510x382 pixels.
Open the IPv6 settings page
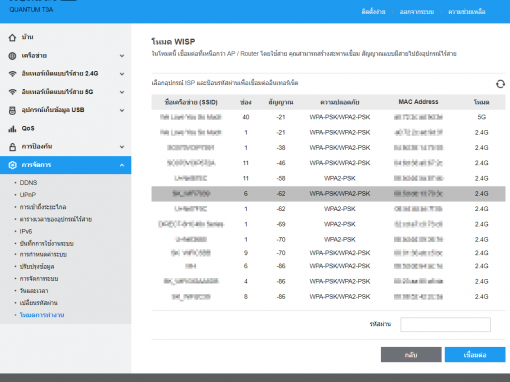click(x=26, y=231)
